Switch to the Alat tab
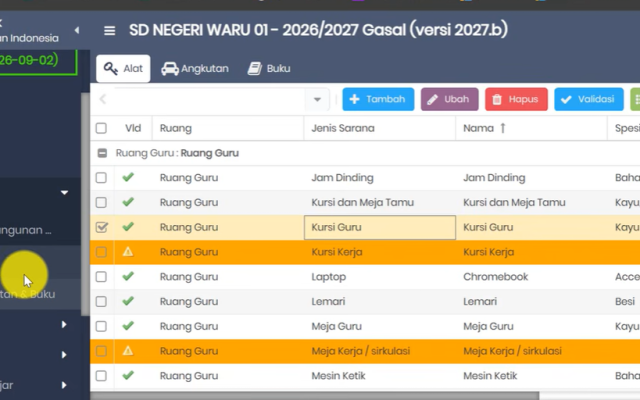640x400 pixels. tap(123, 69)
